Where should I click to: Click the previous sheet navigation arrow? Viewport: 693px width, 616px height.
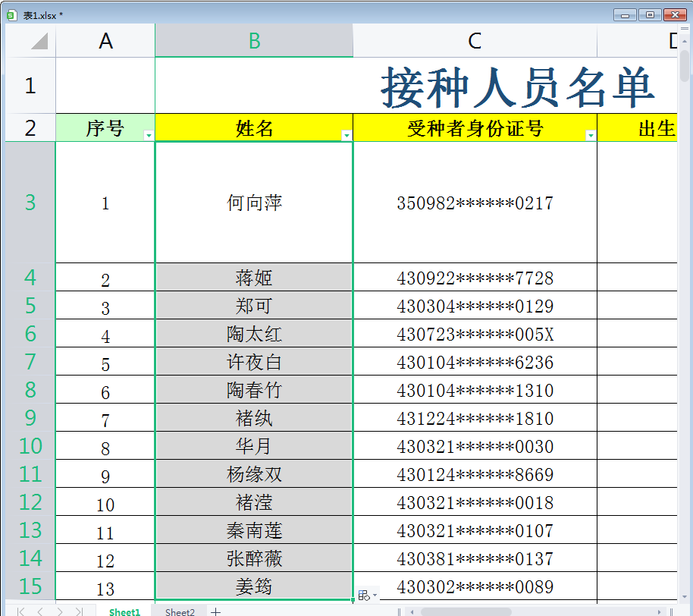coord(39,610)
